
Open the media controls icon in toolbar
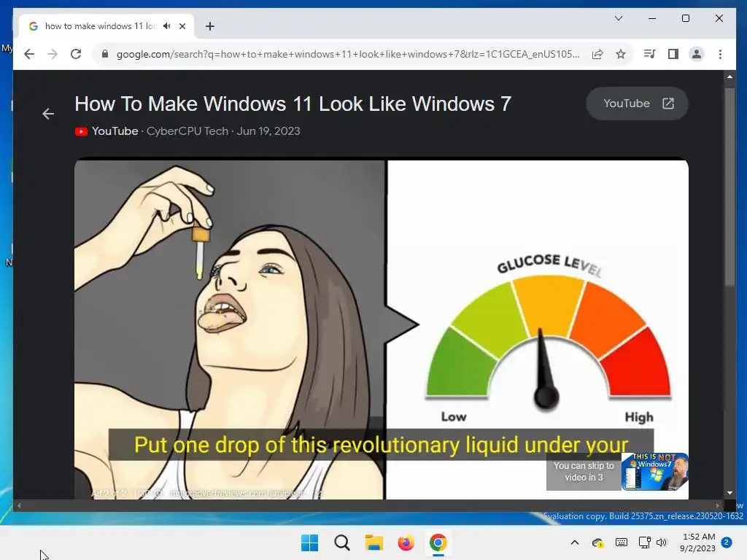tap(649, 54)
